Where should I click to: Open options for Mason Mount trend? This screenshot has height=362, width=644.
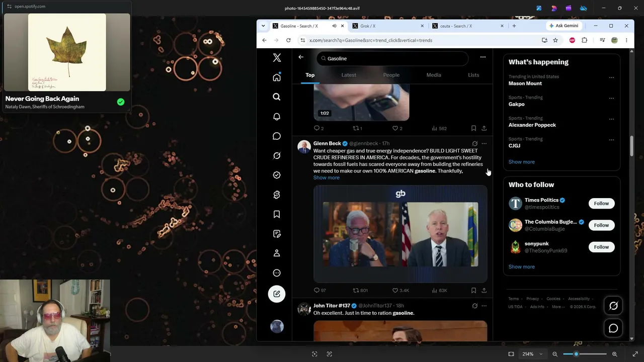point(611,77)
